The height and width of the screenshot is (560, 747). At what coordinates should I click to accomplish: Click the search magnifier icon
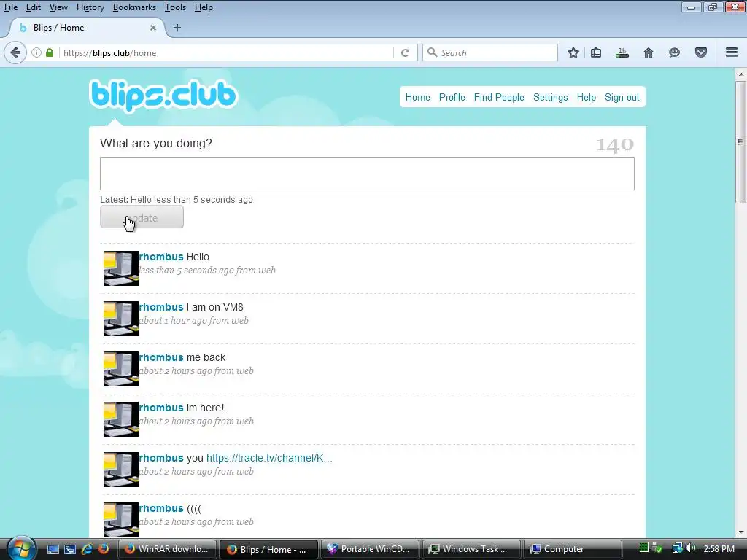click(432, 52)
